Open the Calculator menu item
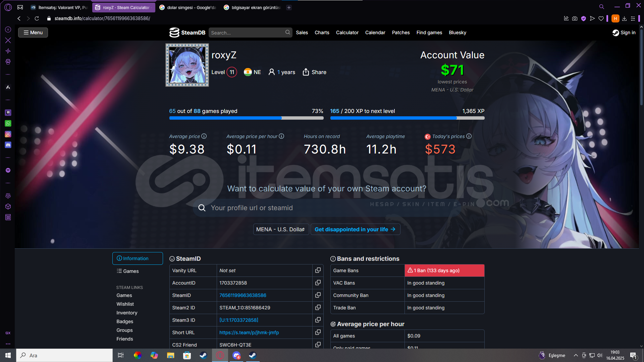 pos(347,33)
